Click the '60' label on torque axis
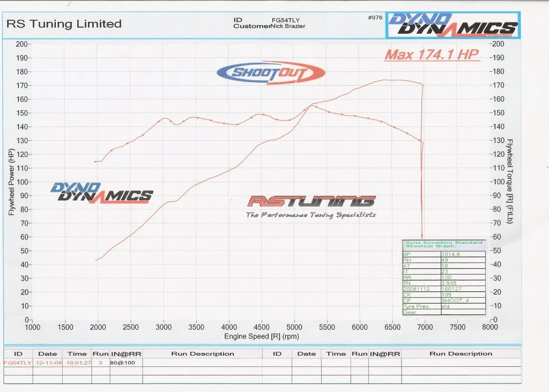Viewport: 549px width, 392px height. [496, 237]
